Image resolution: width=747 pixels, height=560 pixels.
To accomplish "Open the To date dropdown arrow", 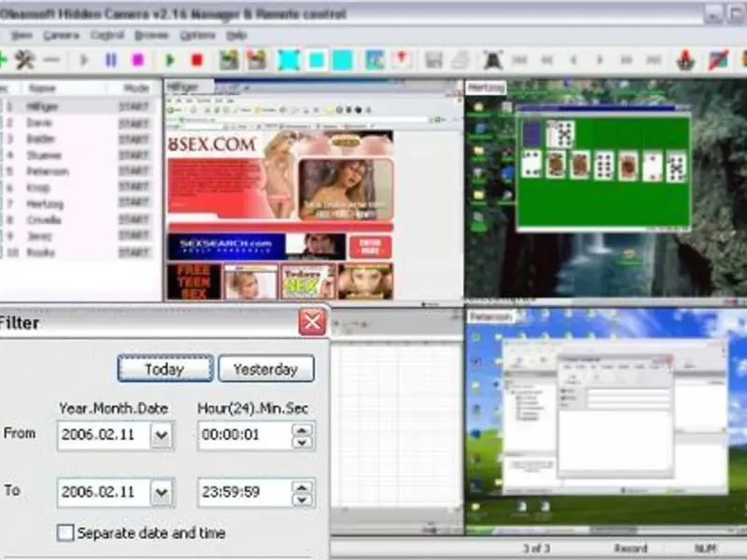I will click(162, 492).
